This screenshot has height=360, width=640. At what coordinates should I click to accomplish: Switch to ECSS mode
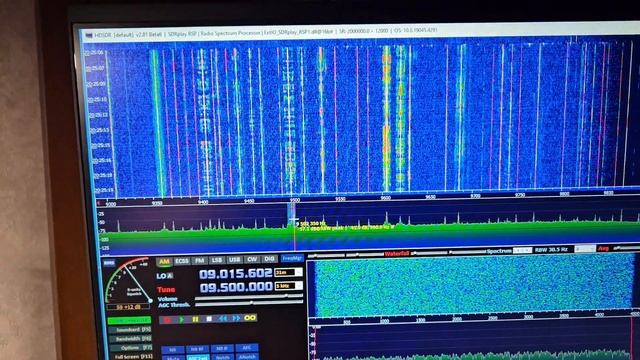(182, 261)
